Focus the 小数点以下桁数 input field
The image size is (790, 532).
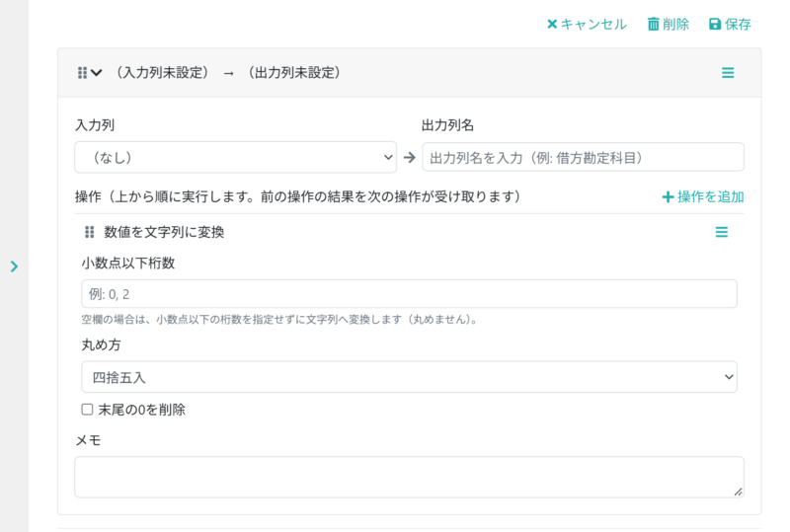pyautogui.click(x=409, y=294)
